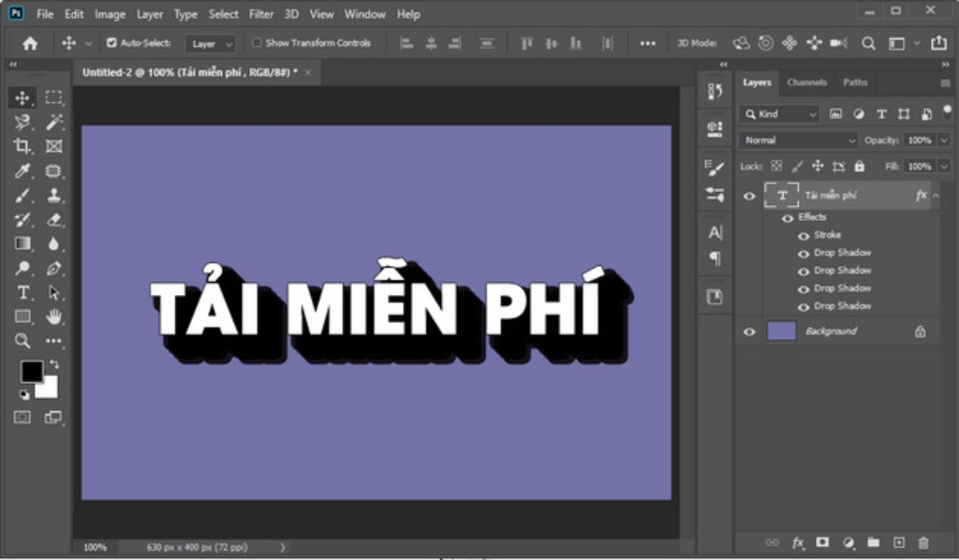Toggle Stroke effect visibility eye
The width and height of the screenshot is (959, 560).
804,235
